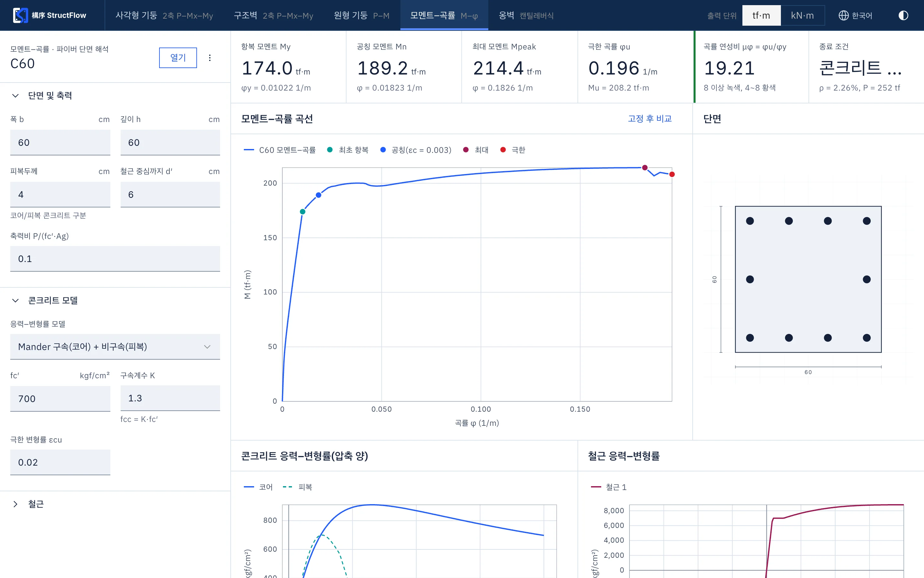Toggle the 철근 1 legend entry
The image size is (924, 578).
click(609, 487)
